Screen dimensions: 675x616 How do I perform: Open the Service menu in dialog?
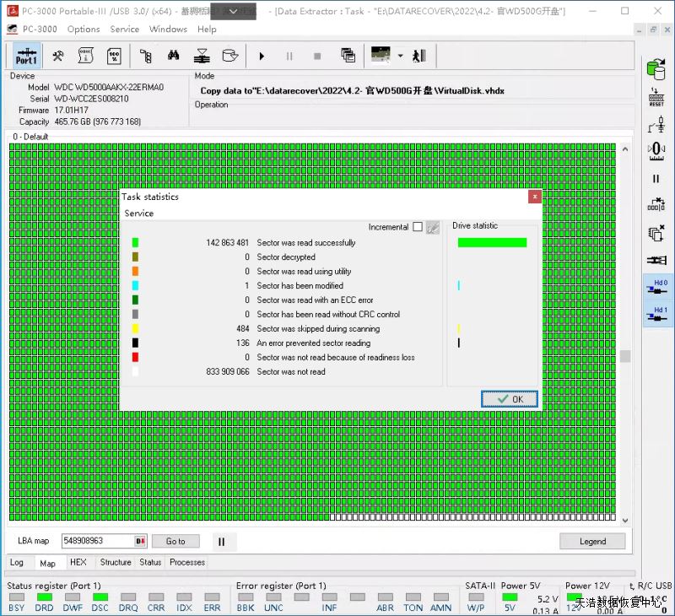click(139, 213)
